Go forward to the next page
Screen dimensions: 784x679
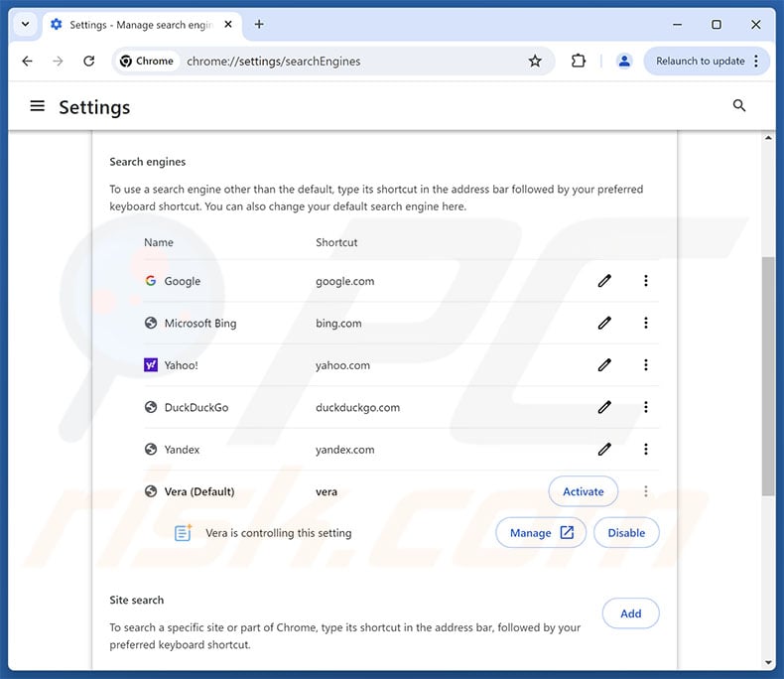(x=58, y=61)
